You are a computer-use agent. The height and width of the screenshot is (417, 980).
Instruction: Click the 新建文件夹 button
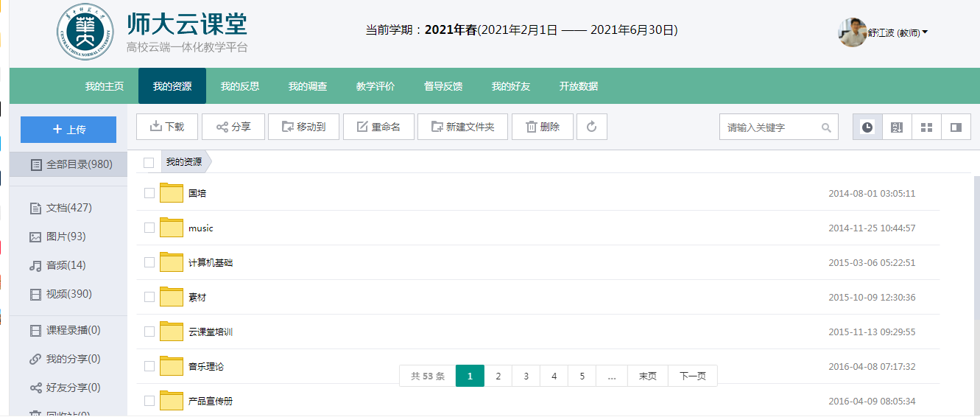[462, 127]
